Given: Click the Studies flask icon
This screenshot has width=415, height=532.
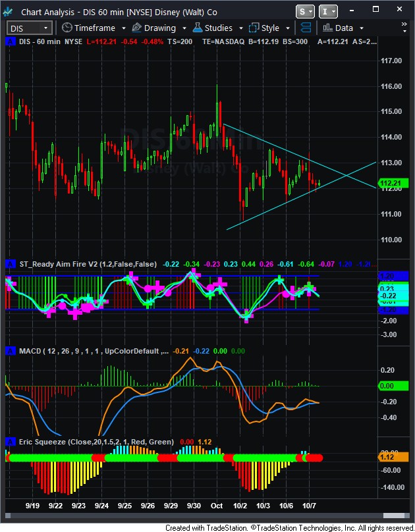Looking at the screenshot, I should point(198,28).
